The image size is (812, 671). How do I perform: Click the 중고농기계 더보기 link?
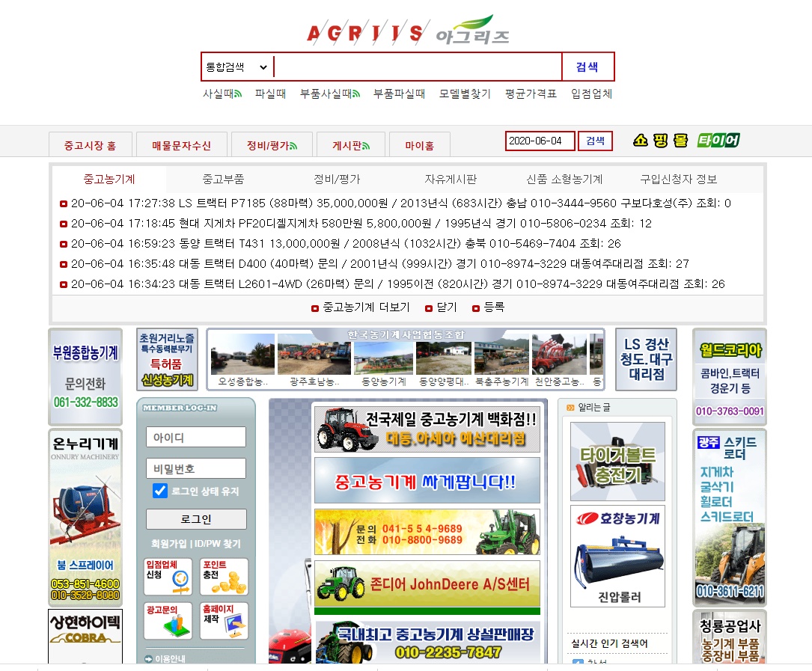tap(366, 307)
